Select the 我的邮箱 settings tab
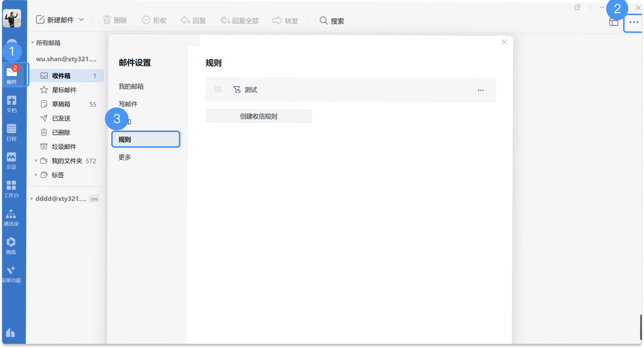644x348 pixels. tap(131, 86)
